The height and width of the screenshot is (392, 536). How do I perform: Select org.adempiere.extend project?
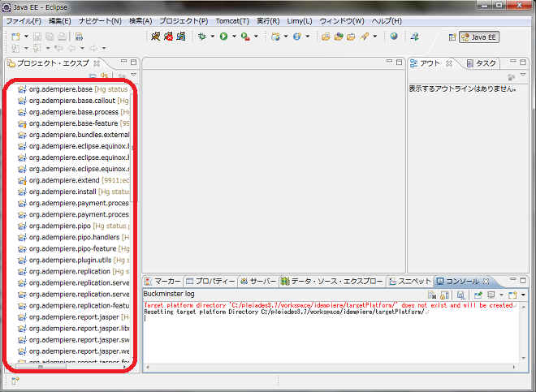(x=73, y=180)
